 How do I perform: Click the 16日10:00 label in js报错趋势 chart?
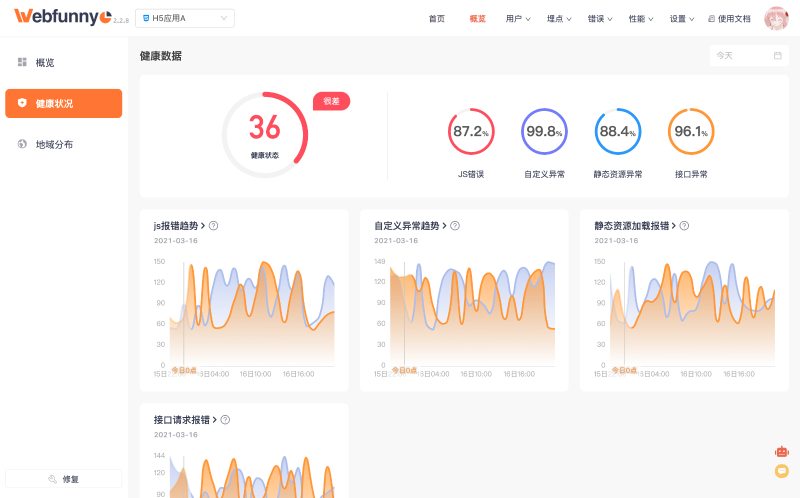click(256, 374)
